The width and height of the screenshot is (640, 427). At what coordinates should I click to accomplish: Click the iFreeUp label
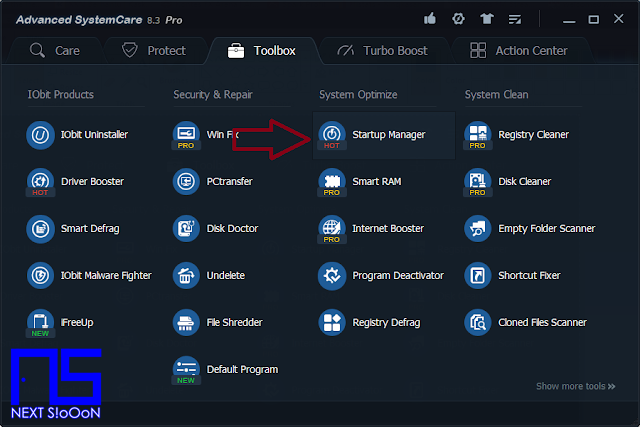click(x=77, y=322)
